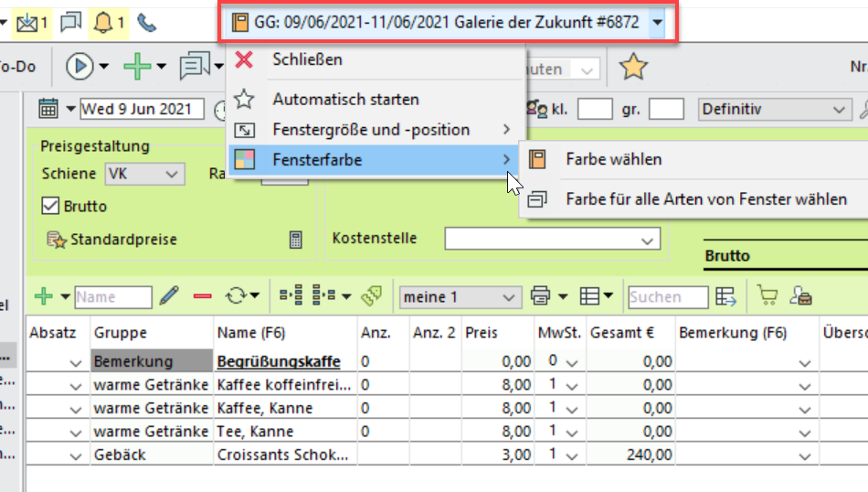The width and height of the screenshot is (868, 492).
Task: Click the phone icon in top bar
Action: tap(146, 21)
